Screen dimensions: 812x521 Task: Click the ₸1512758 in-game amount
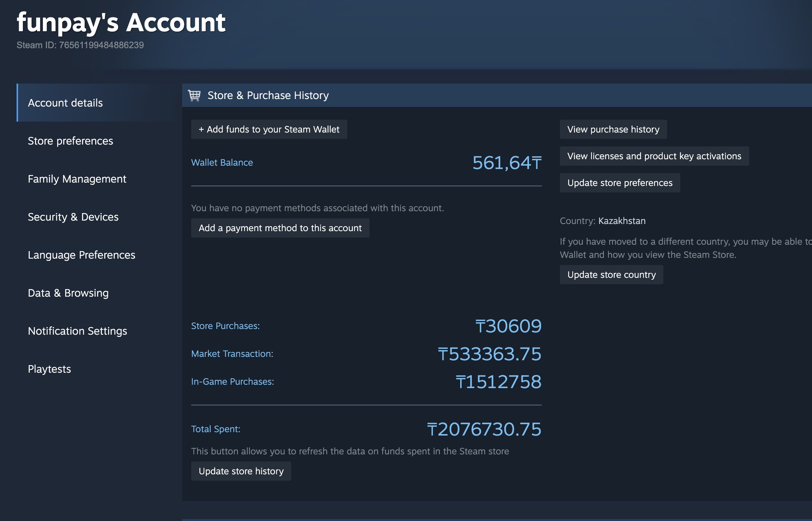(x=499, y=382)
